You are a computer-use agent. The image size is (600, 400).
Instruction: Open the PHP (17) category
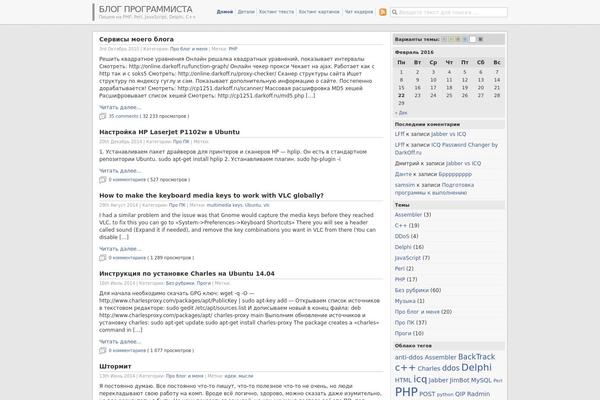point(400,279)
